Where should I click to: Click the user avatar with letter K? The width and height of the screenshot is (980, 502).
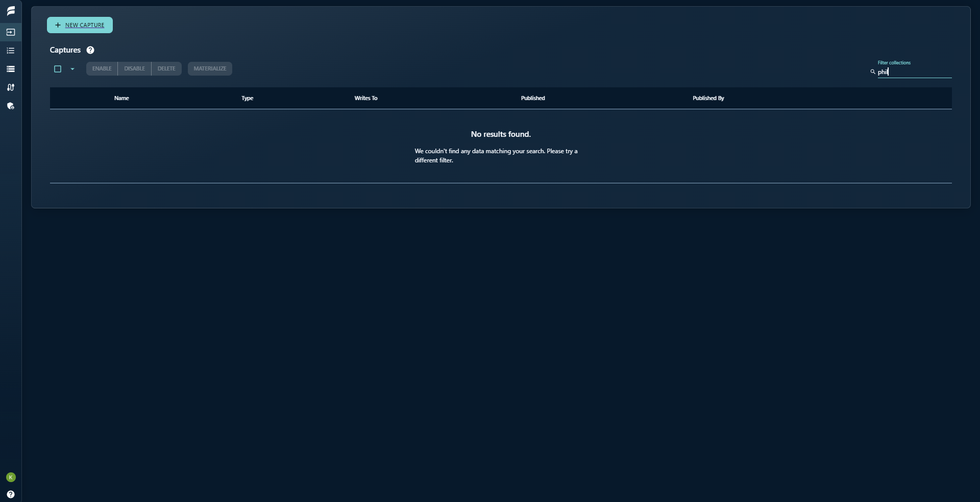11,477
